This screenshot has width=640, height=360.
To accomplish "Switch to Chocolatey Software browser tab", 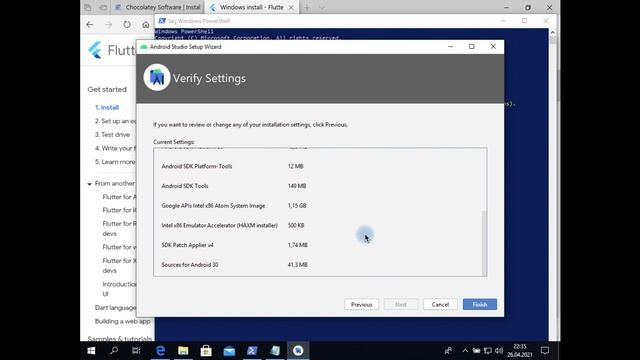I will coord(158,7).
